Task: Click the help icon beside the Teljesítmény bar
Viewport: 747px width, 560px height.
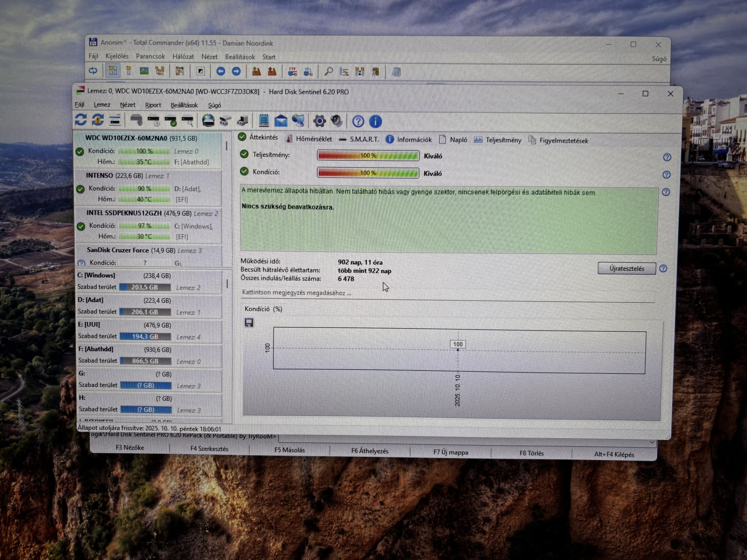Action: [667, 157]
